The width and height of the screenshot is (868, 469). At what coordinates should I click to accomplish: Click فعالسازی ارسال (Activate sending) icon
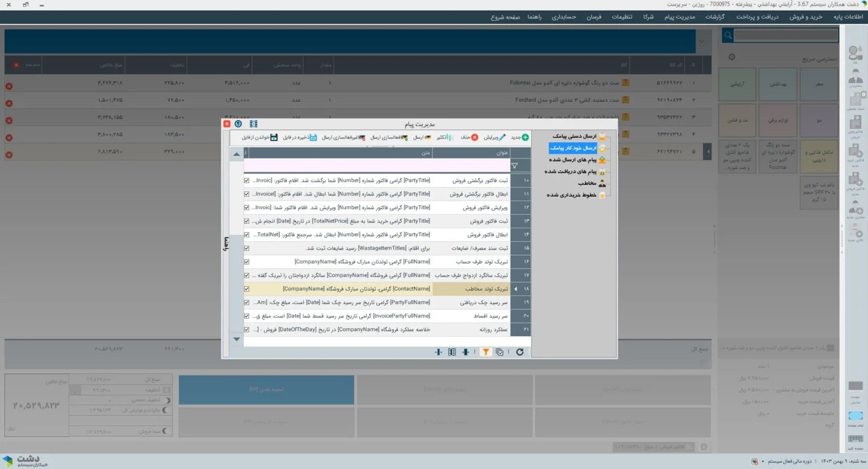pos(405,137)
